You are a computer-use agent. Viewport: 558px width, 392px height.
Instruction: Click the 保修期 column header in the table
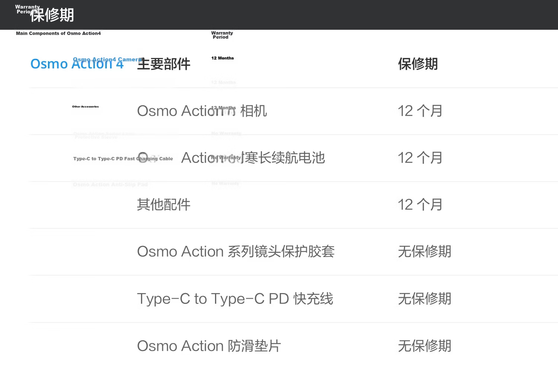coord(418,64)
